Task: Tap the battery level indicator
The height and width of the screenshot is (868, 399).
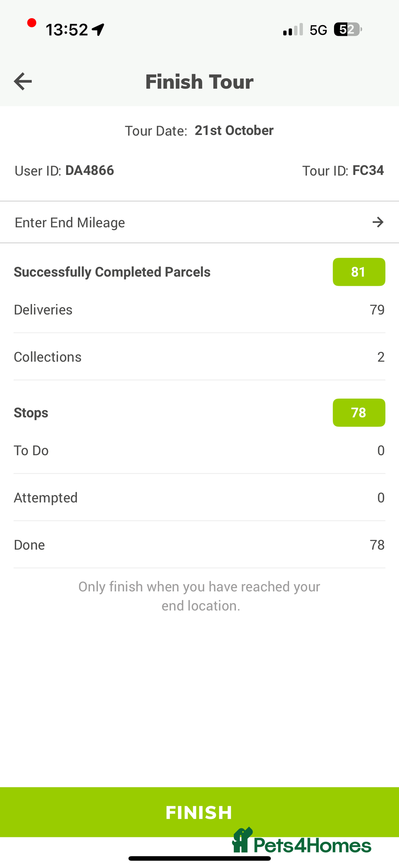Action: click(348, 30)
